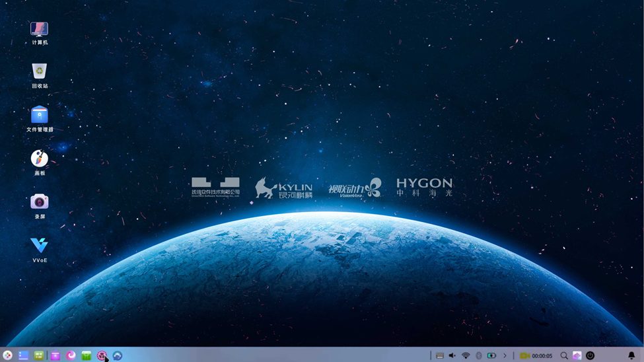644x362 pixels.
Task: Open the Wi-Fi network tray icon
Action: tap(466, 355)
